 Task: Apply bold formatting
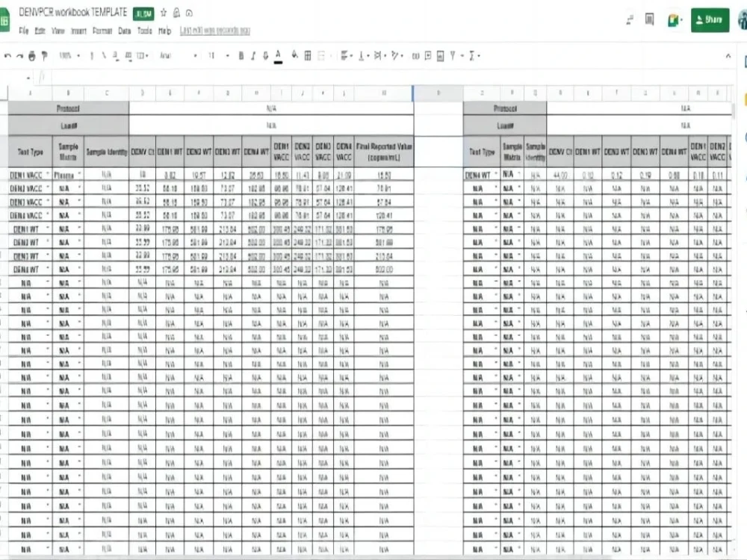coord(241,56)
